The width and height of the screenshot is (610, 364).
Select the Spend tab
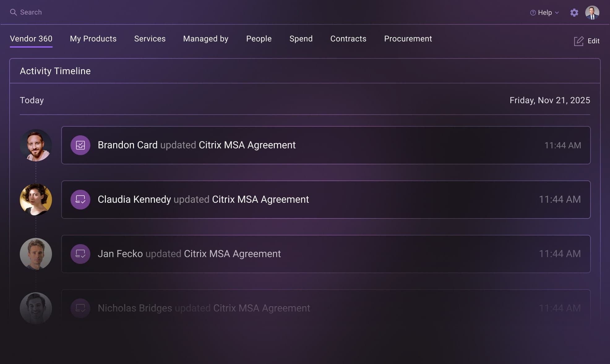(x=301, y=39)
